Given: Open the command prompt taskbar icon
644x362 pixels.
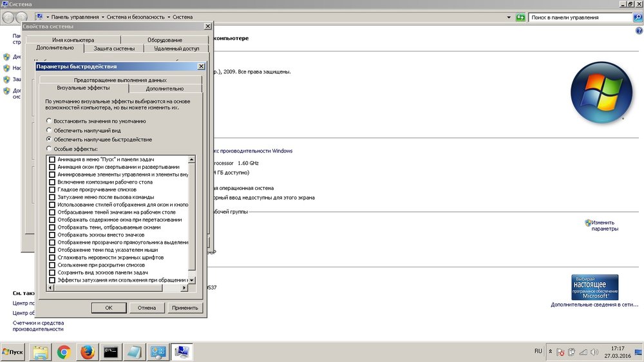Looking at the screenshot, I should [111, 352].
